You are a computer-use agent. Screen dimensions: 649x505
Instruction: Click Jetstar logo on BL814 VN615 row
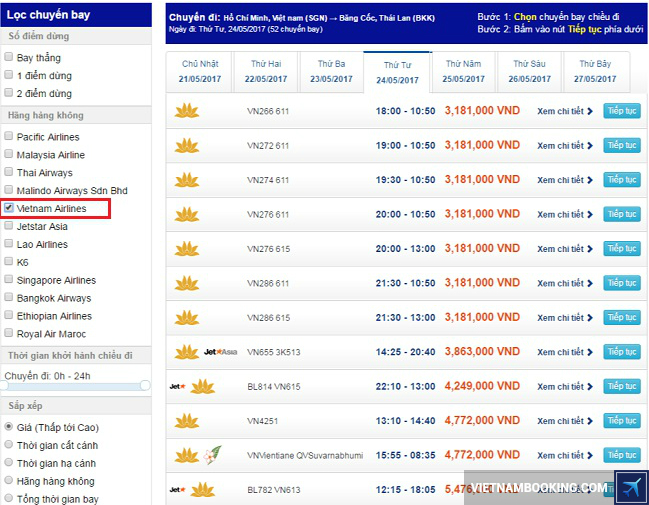coord(178,386)
